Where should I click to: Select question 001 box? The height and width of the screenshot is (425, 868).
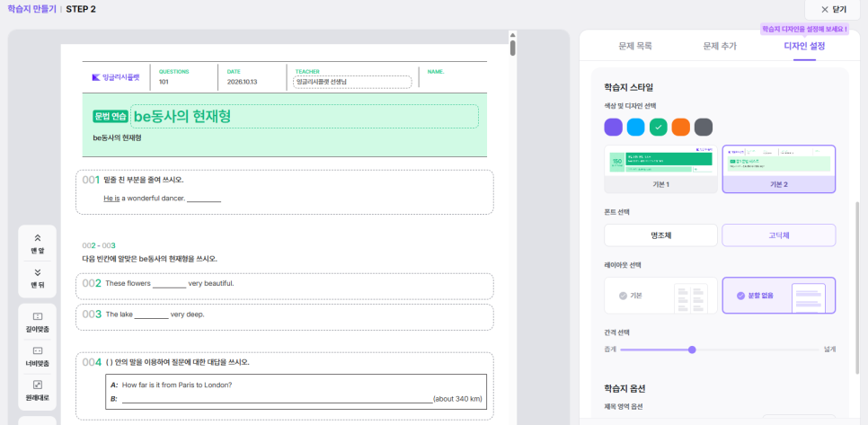coord(285,192)
